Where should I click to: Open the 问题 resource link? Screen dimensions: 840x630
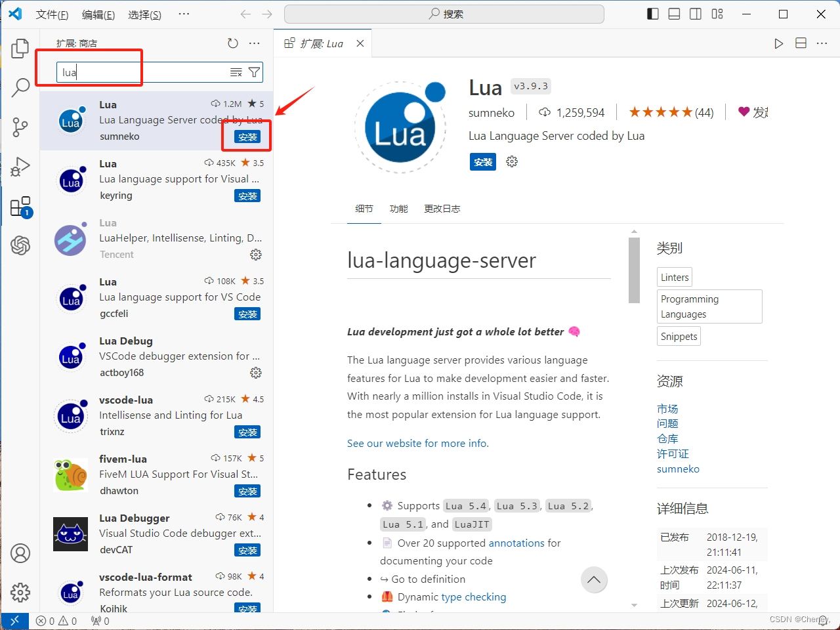667,424
